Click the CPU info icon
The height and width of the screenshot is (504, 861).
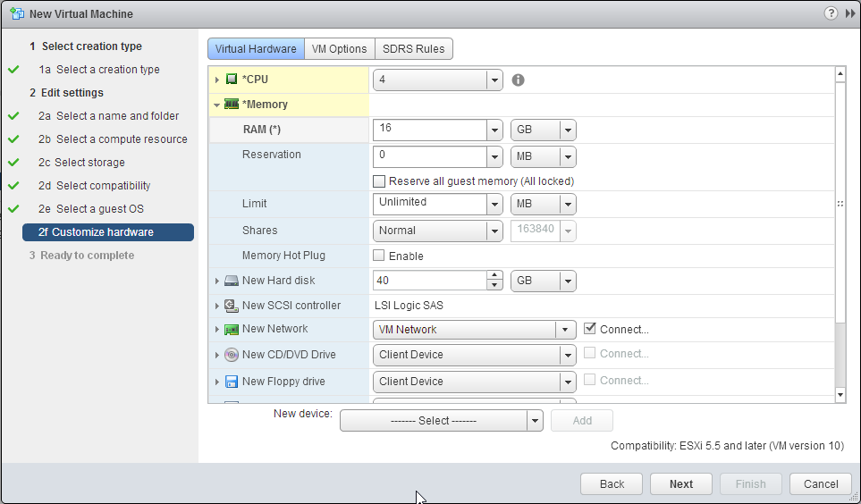coord(518,80)
